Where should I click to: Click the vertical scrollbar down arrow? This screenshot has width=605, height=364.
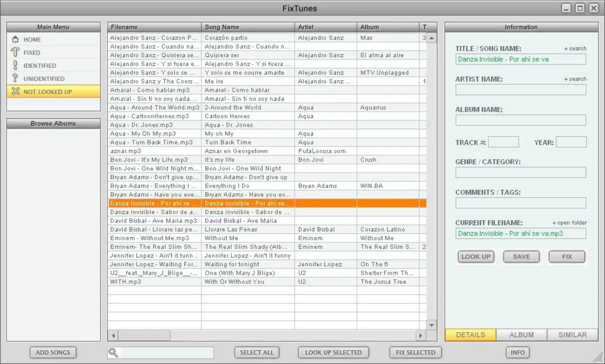tap(432, 325)
